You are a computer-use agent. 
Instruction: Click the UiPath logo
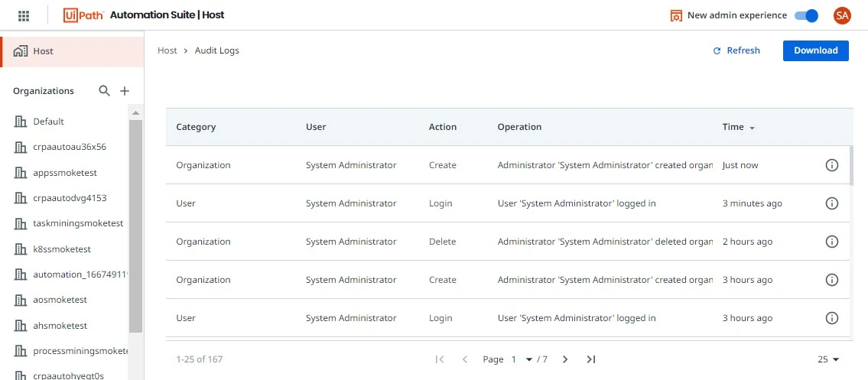point(83,15)
